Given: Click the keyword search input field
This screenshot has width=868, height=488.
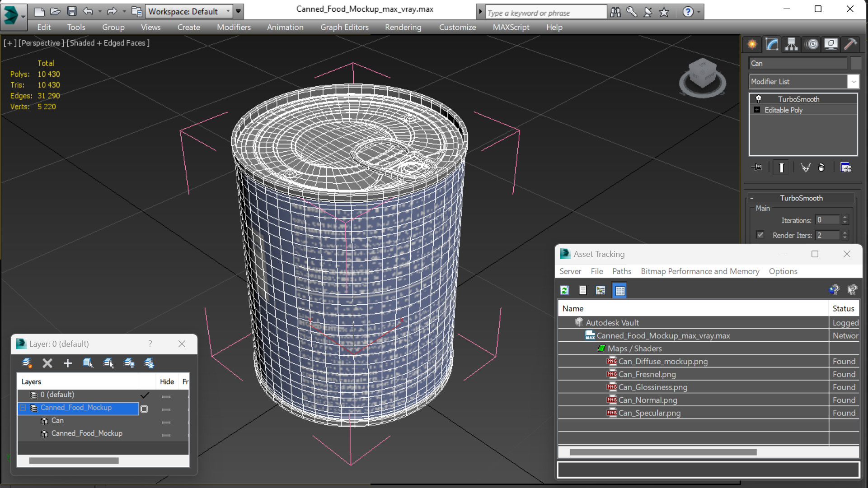Looking at the screenshot, I should pos(546,13).
